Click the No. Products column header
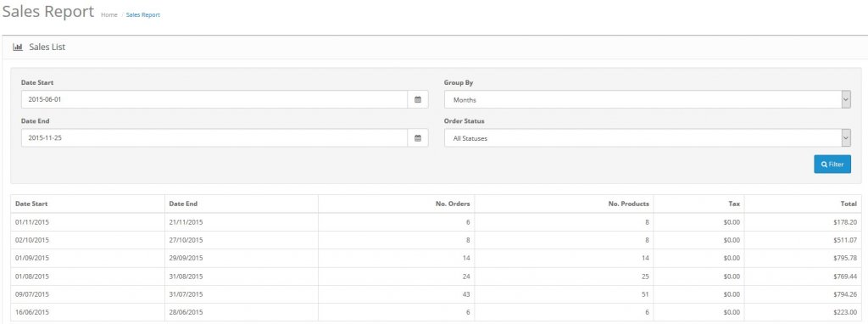868x324 pixels. click(x=628, y=204)
